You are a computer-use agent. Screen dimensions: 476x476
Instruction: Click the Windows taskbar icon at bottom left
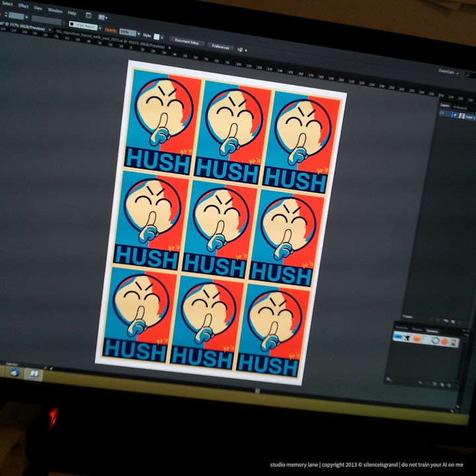[15, 372]
